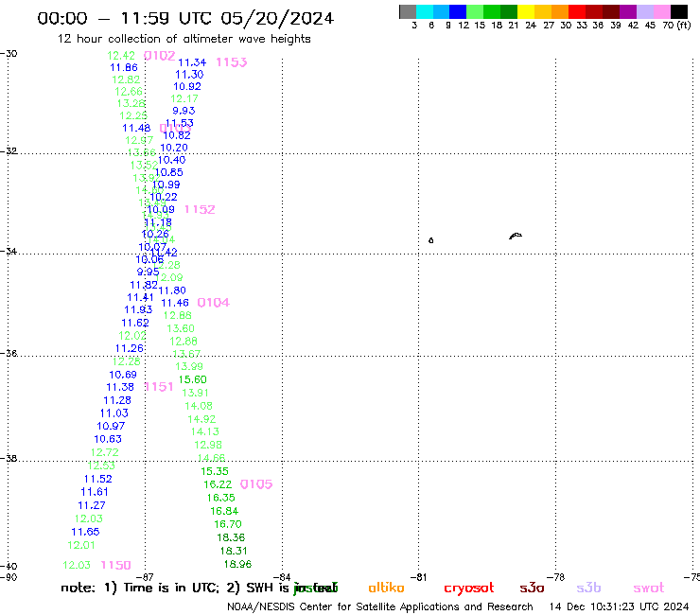This screenshot has height=615, width=700.
Task: Click the 'swot' satellite legend label
Action: point(649,588)
